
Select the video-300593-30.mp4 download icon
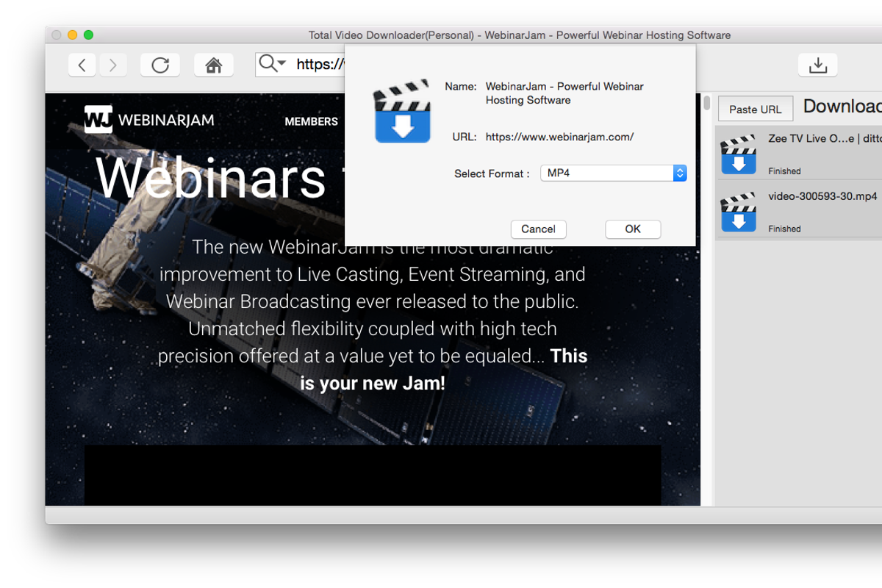739,212
